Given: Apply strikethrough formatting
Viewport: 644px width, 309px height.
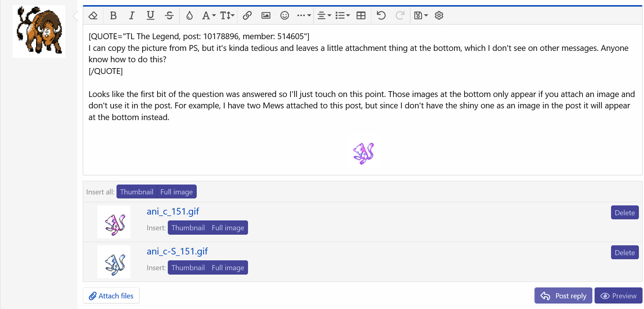Looking at the screenshot, I should pos(169,15).
